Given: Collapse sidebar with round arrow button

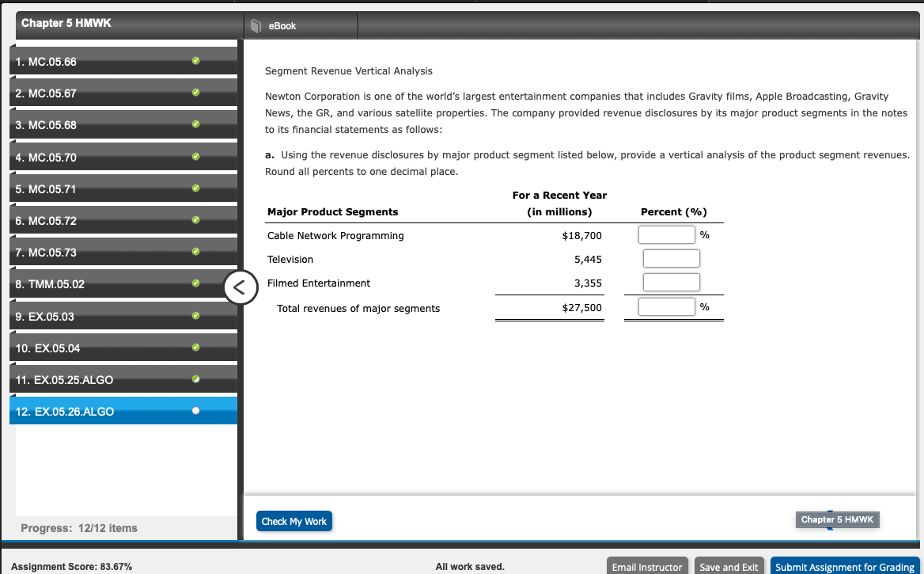Looking at the screenshot, I should (x=240, y=287).
